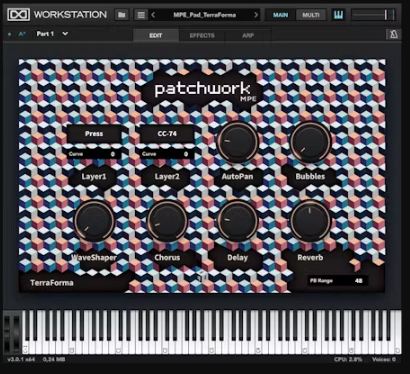The height and width of the screenshot is (374, 410).
Task: Toggle the keyboard display icon
Action: point(338,15)
